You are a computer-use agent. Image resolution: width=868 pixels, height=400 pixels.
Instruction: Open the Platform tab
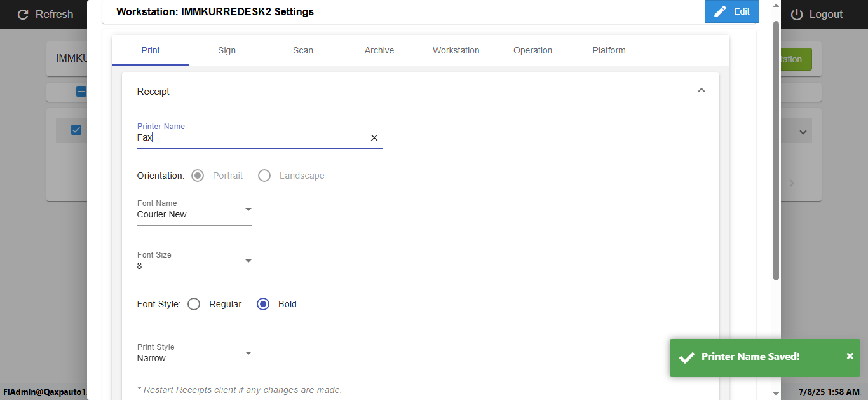(609, 50)
